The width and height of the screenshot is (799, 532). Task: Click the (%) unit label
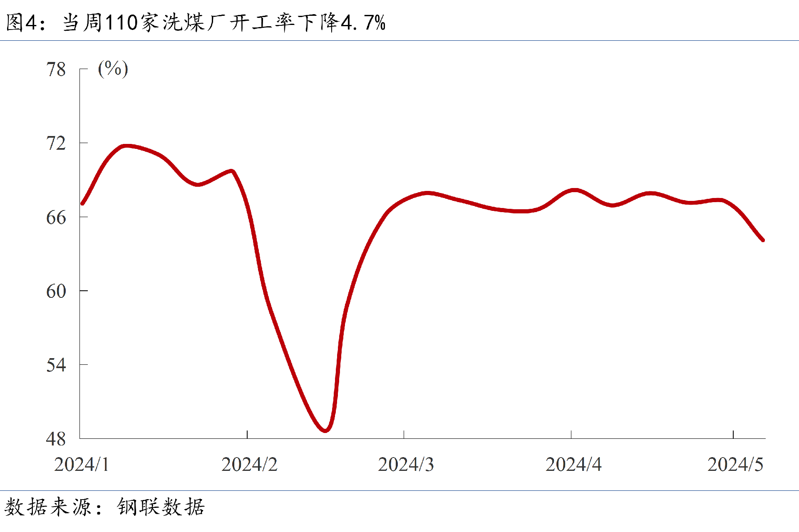[113, 69]
